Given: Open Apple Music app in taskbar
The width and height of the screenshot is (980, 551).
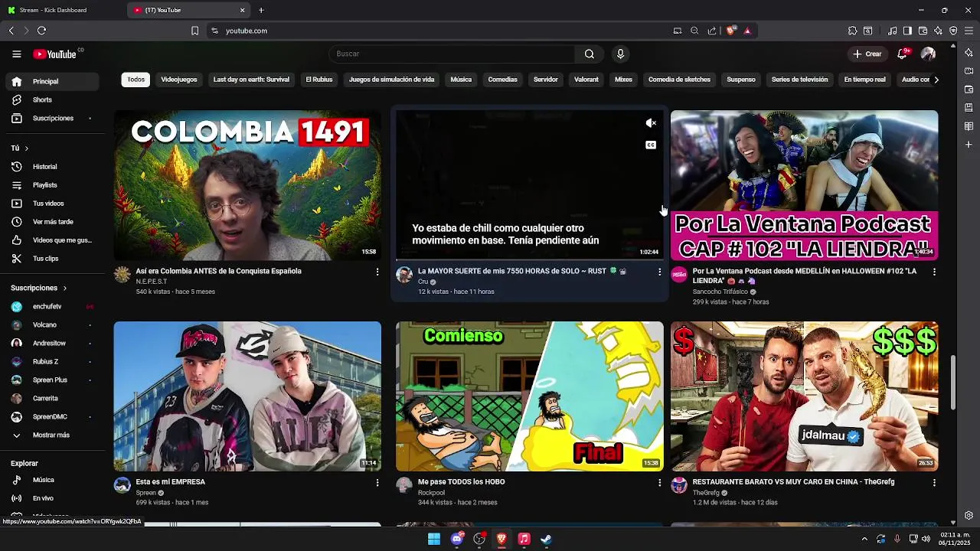Looking at the screenshot, I should pos(524,539).
